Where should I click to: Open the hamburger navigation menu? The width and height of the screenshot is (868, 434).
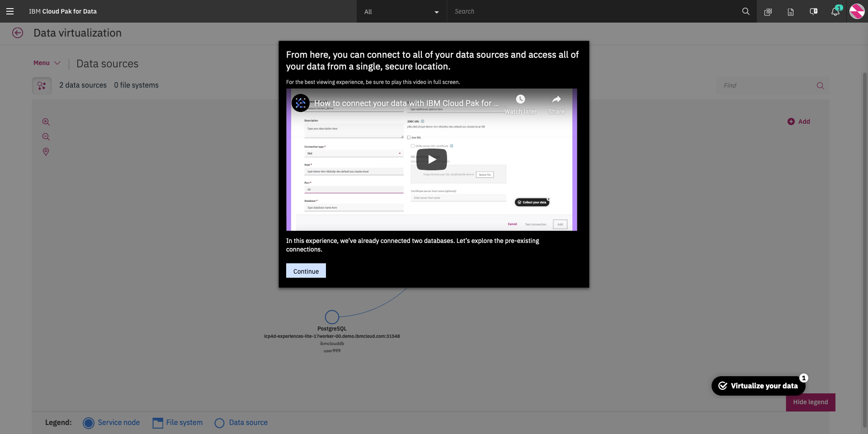click(10, 11)
